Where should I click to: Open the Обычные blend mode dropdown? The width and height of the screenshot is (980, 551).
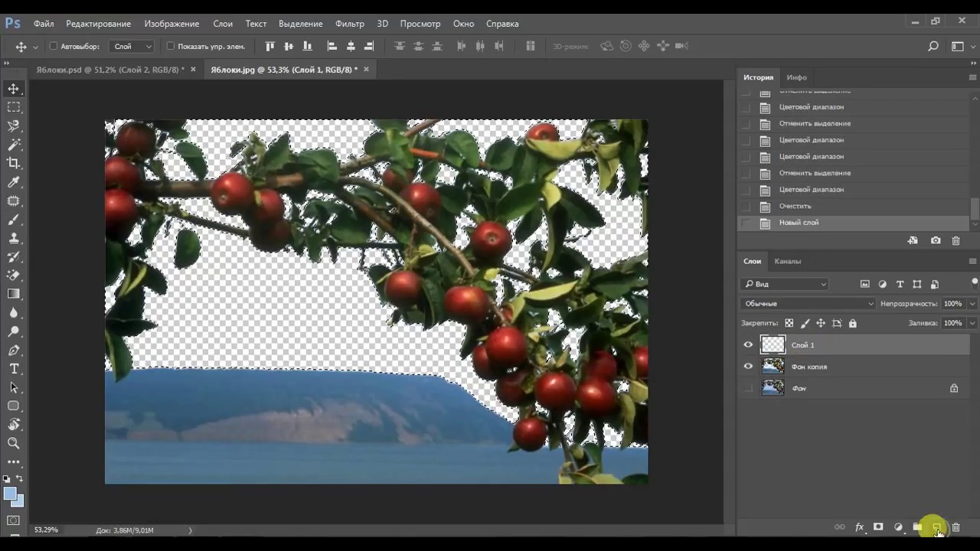[808, 304]
